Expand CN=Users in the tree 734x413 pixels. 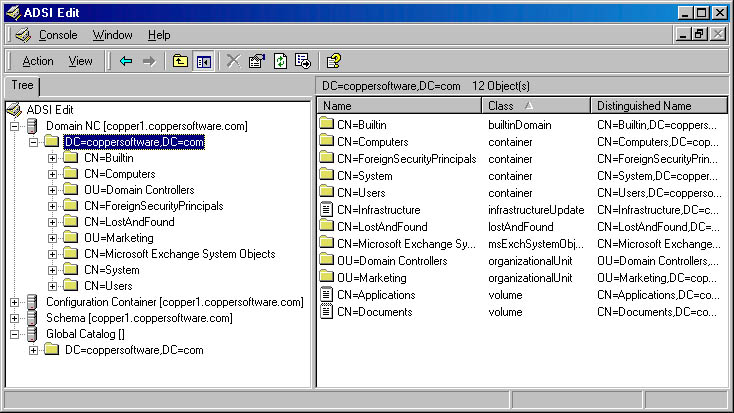pyautogui.click(x=52, y=286)
